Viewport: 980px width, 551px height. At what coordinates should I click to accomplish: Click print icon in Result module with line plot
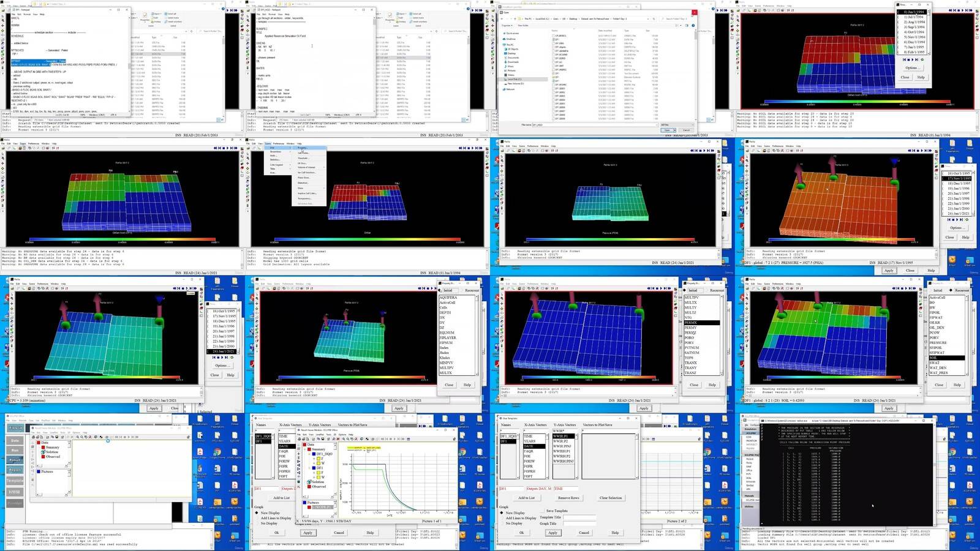pyautogui.click(x=300, y=439)
